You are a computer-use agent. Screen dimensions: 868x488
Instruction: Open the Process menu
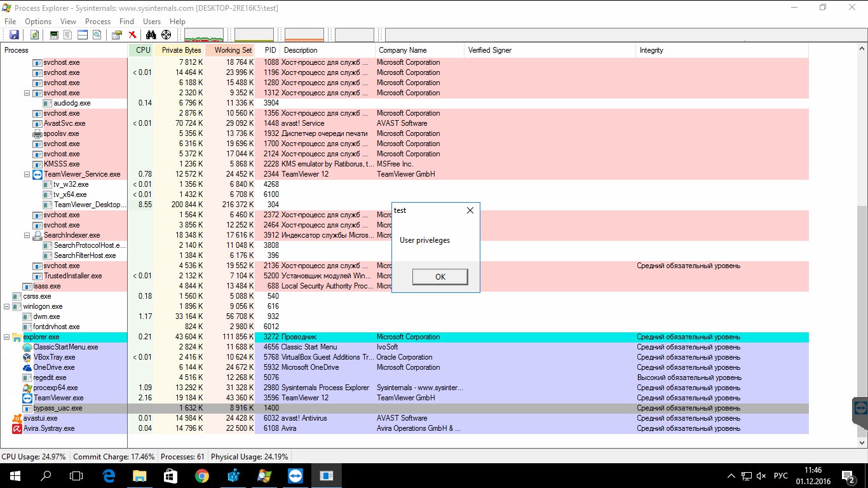[x=98, y=22]
